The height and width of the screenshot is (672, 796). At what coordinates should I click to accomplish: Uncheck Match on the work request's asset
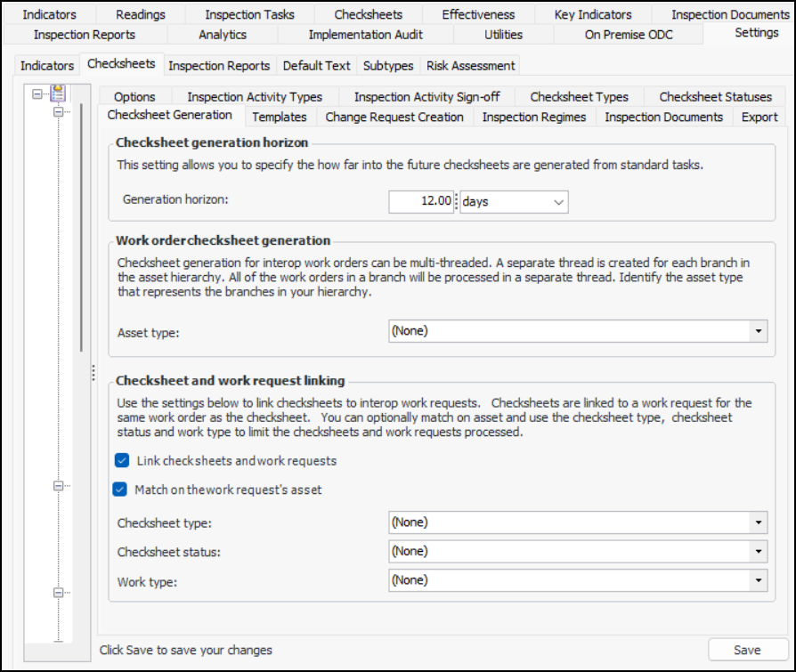[120, 490]
